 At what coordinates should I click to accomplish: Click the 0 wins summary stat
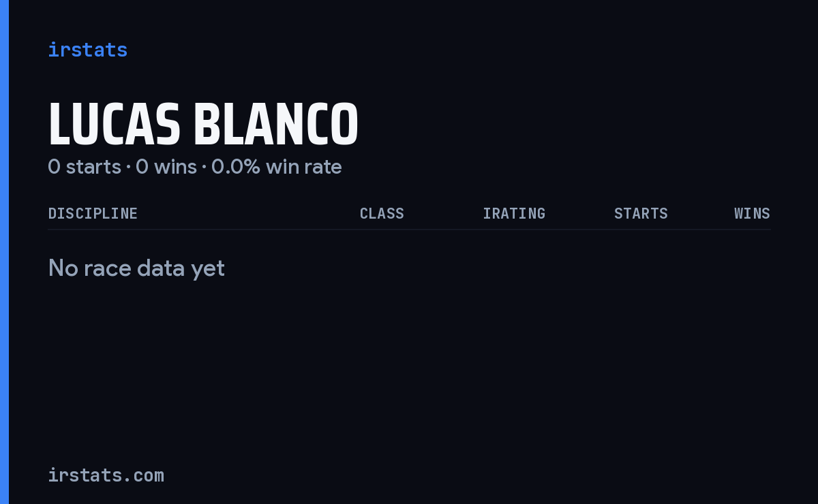tap(166, 167)
